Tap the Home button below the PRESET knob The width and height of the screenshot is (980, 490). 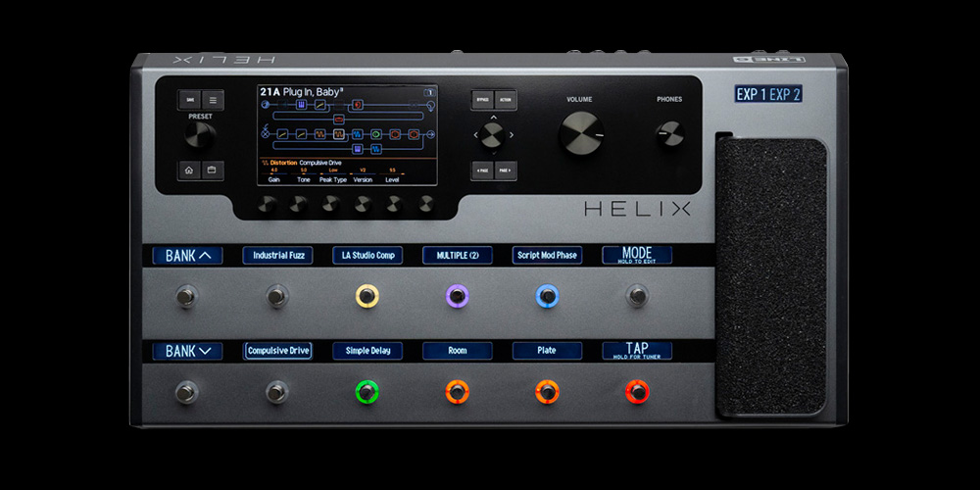[189, 170]
